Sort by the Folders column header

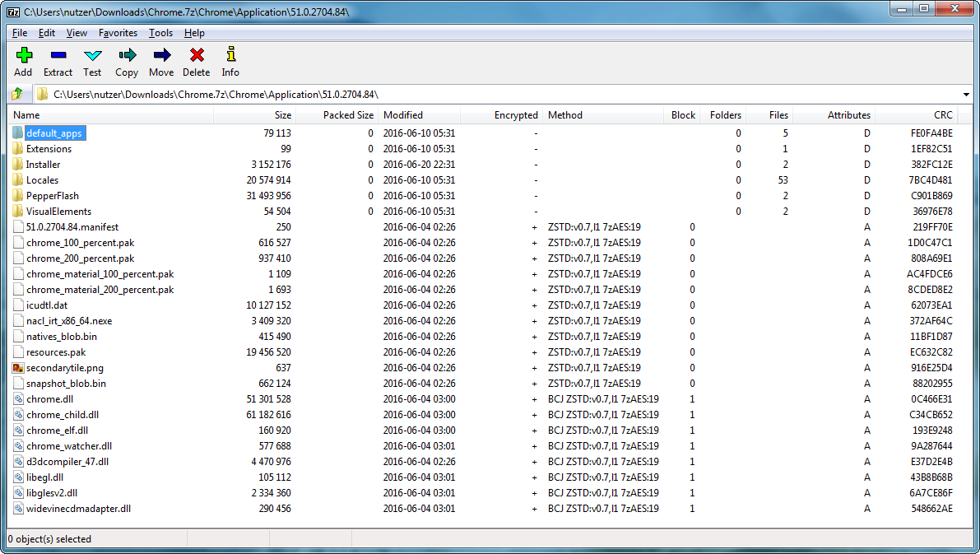coord(723,115)
